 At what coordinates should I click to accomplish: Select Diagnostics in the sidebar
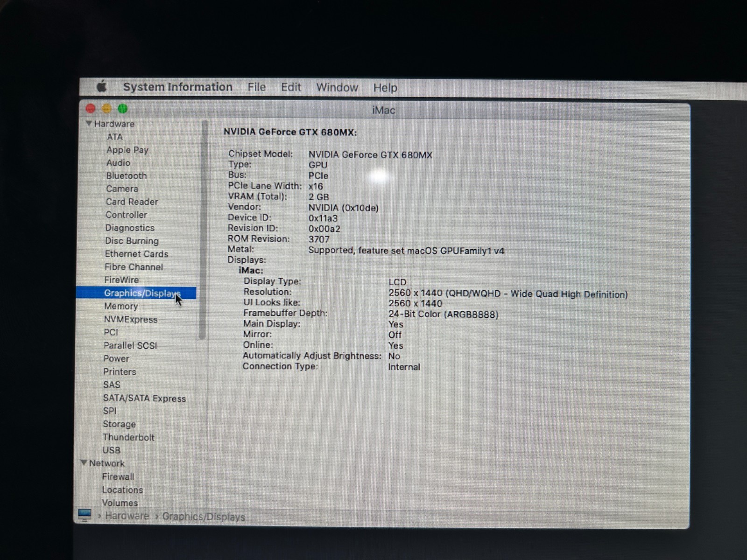130,228
